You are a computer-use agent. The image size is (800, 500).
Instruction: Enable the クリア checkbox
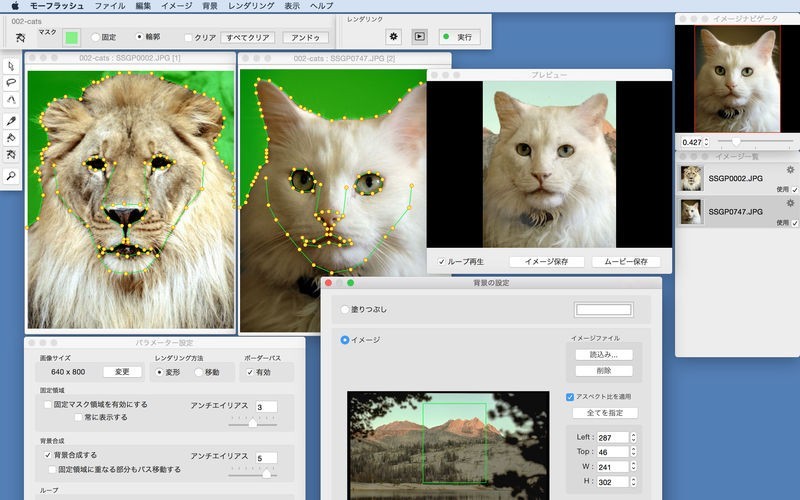188,38
